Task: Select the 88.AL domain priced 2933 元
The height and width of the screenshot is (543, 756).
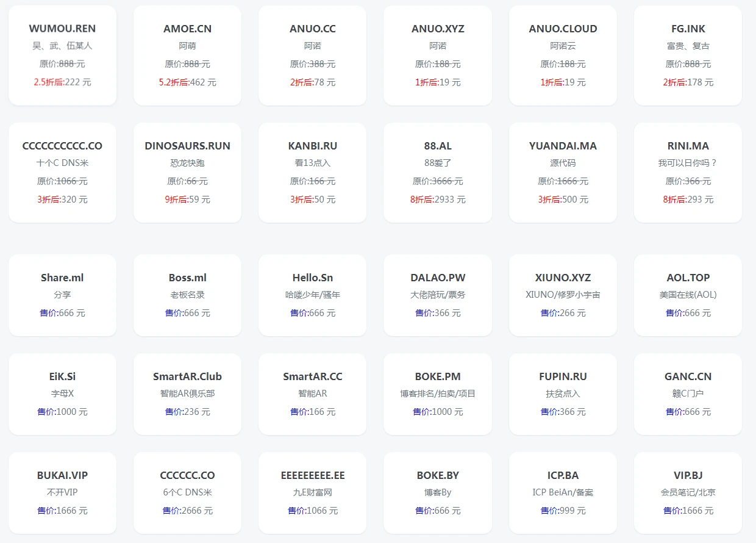Action: coord(438,173)
